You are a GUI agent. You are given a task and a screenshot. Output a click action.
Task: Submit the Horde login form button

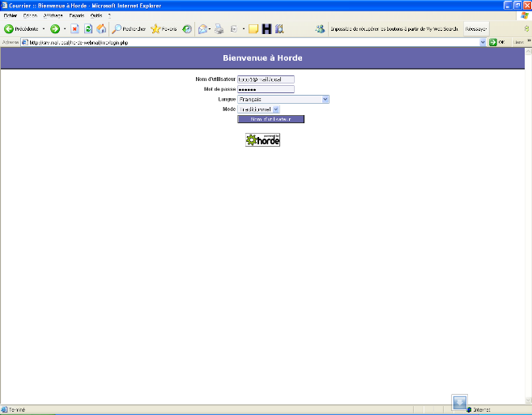point(270,119)
